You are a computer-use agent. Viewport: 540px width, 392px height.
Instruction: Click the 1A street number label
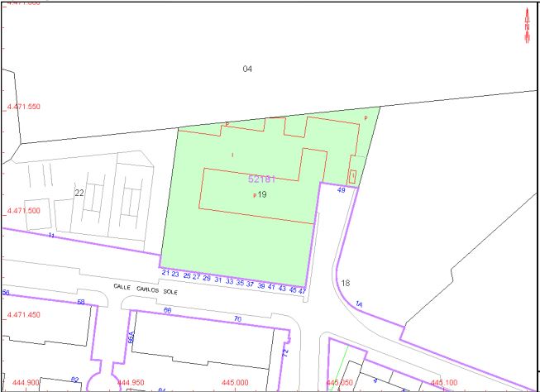click(358, 305)
